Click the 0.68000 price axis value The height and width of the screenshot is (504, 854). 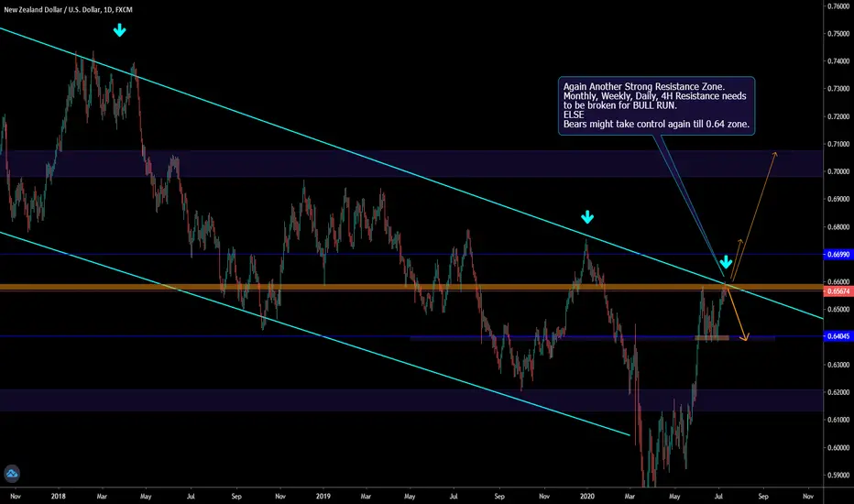838,227
